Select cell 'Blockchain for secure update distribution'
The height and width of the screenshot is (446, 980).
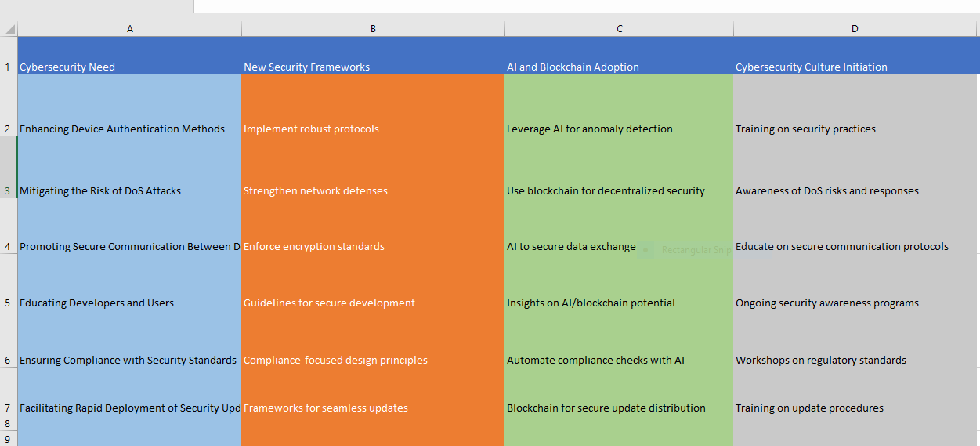pyautogui.click(x=619, y=391)
